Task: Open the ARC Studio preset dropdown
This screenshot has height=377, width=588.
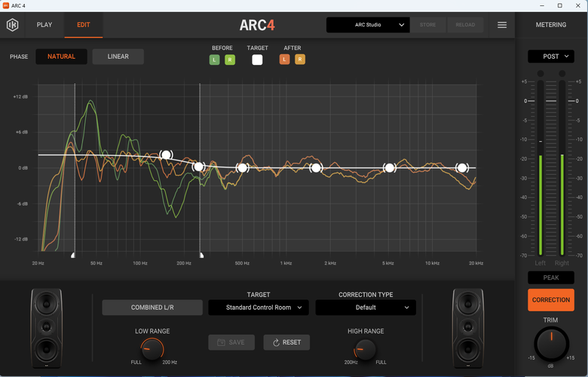Action: pos(368,25)
